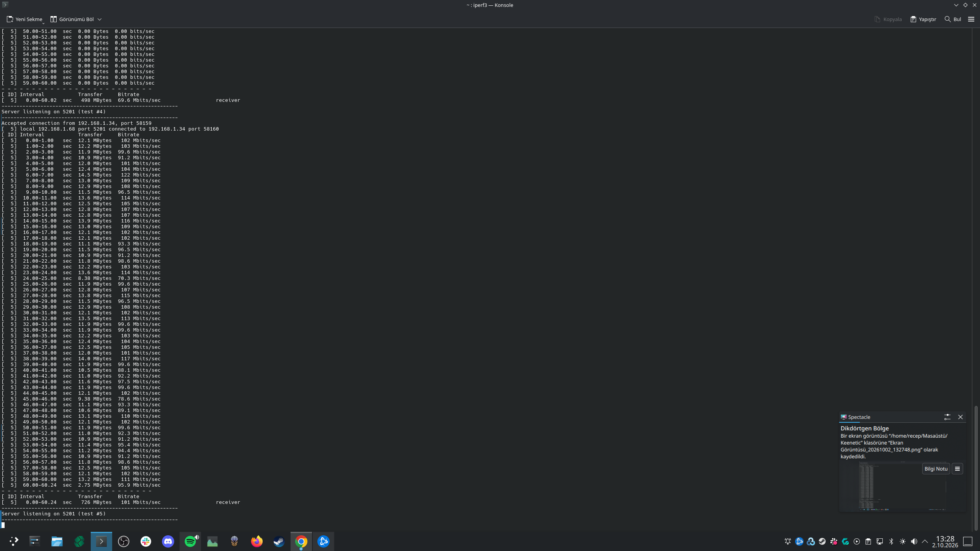
Task: Click the Görünümü Böl split view button
Action: point(72,19)
